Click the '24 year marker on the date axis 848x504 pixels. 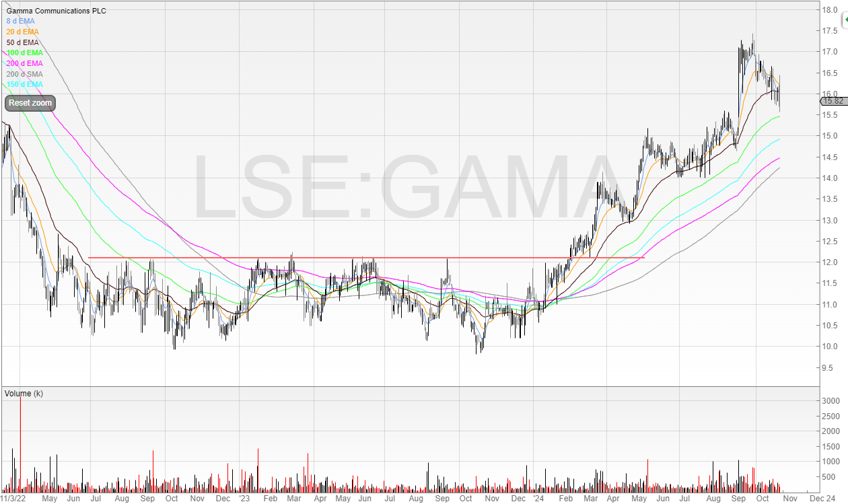point(537,499)
